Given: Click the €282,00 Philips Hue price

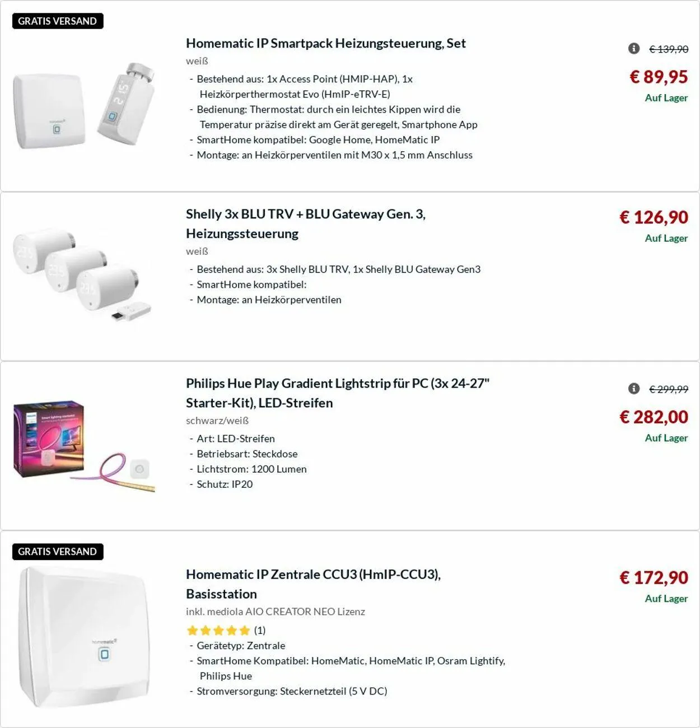Looking at the screenshot, I should tap(654, 417).
